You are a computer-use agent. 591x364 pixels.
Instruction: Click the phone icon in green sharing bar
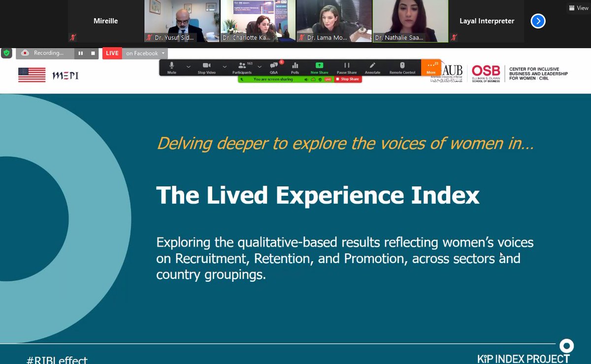click(242, 79)
